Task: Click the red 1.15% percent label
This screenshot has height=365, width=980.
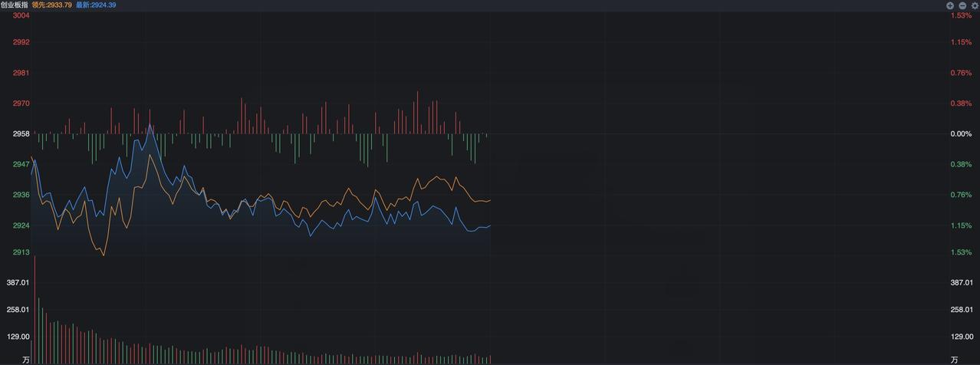Action: [961, 42]
